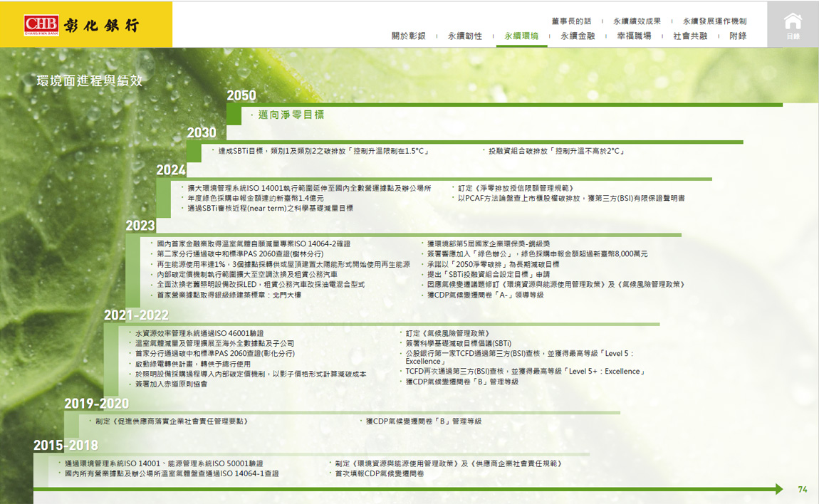Click the 2024 timeline marker
819x504 pixels.
point(171,170)
